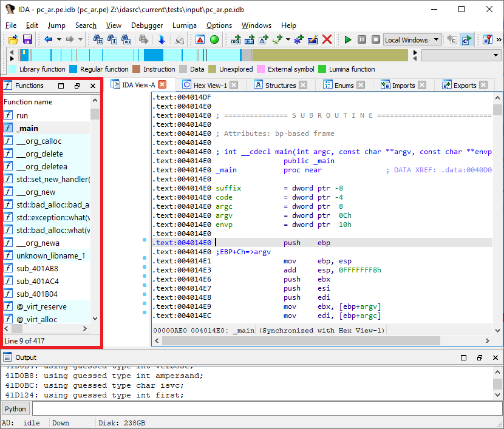Click the Python command input field
The image size is (504, 429).
coord(267,409)
